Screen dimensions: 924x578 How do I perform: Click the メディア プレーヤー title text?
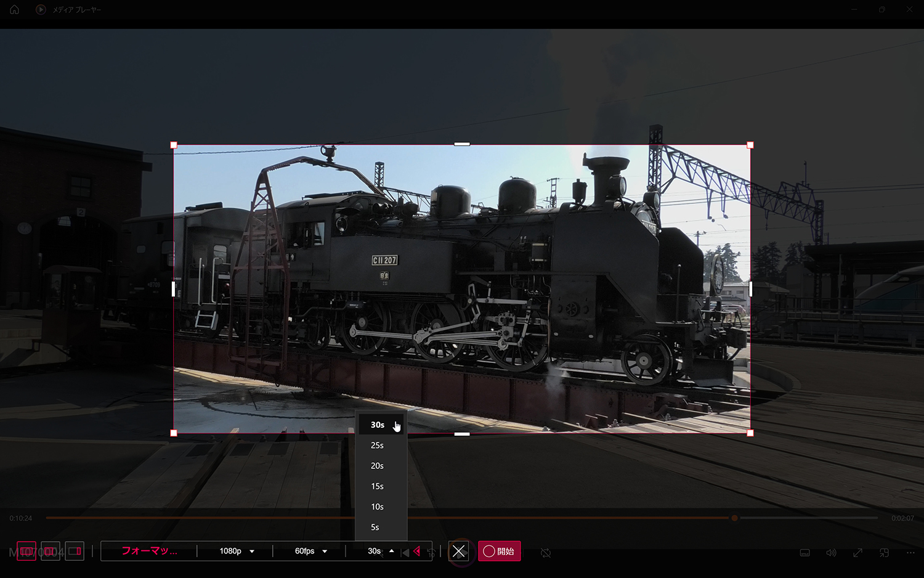tap(77, 10)
